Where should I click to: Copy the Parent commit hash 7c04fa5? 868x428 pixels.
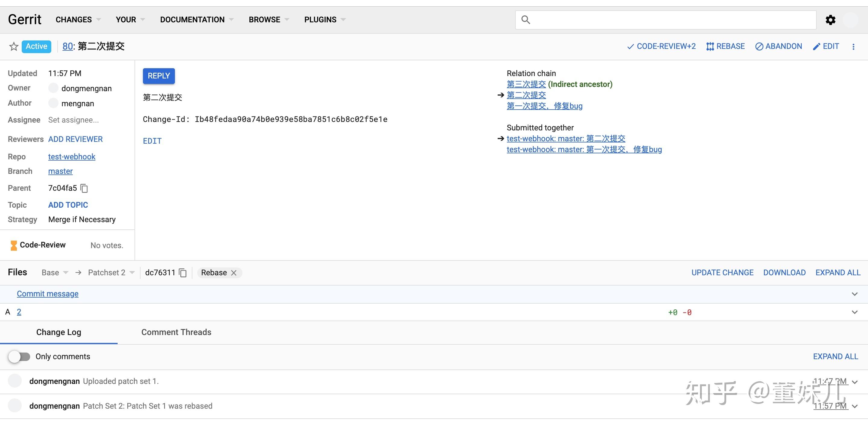pyautogui.click(x=84, y=188)
